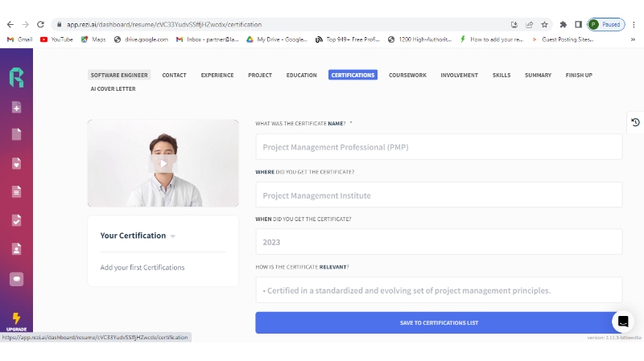Image resolution: width=644 pixels, height=361 pixels.
Task: Click Save to Certifications List button
Action: click(439, 322)
